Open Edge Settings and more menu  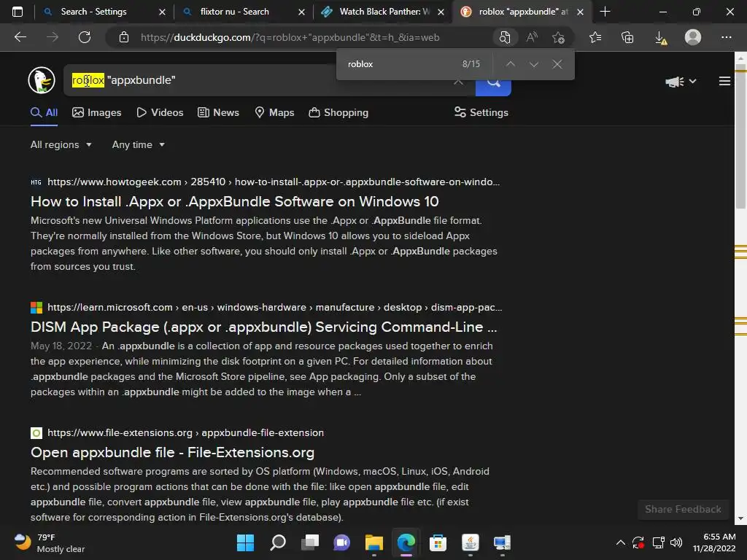click(726, 37)
